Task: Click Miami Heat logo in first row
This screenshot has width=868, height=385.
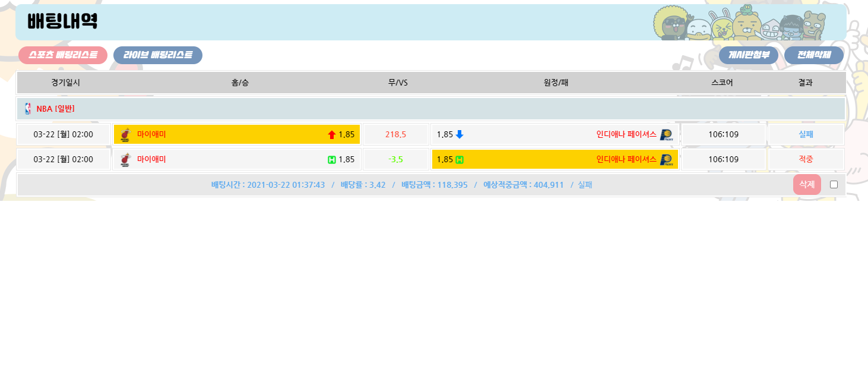Action: [125, 135]
